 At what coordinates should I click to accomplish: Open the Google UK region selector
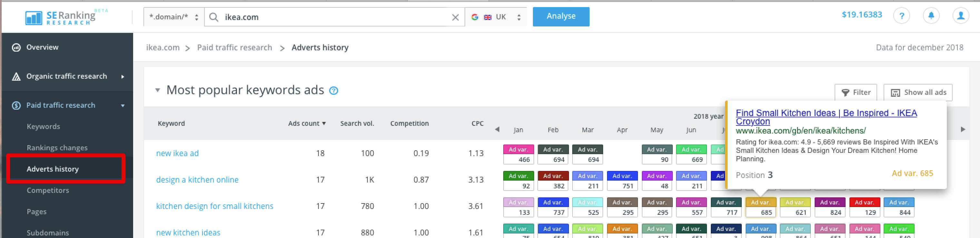(x=496, y=17)
